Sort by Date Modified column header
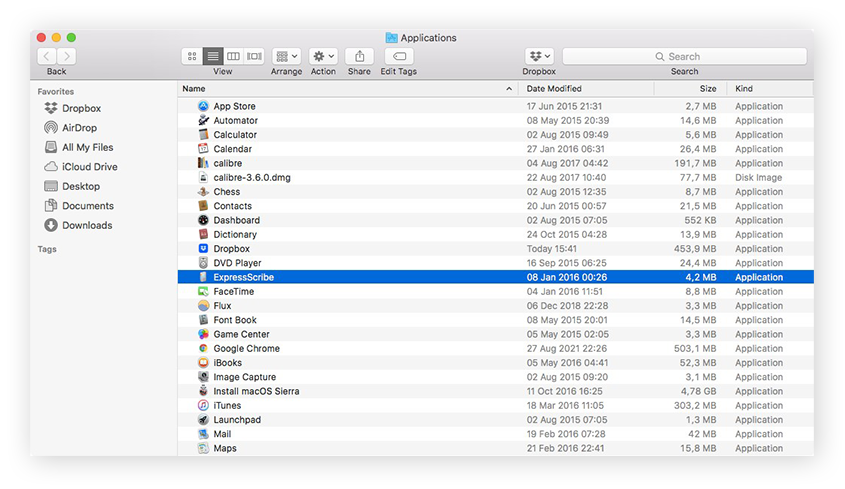 click(x=586, y=88)
